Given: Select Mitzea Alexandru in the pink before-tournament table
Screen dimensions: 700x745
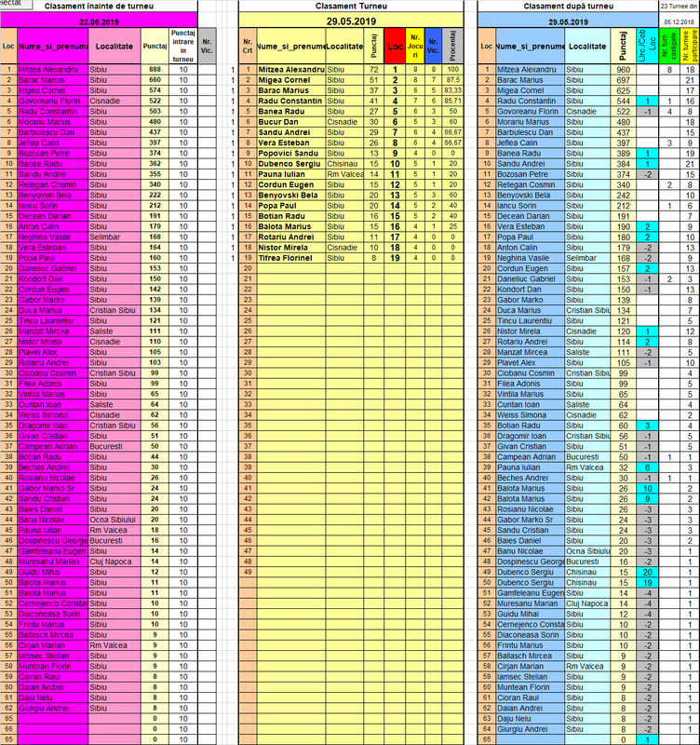Looking at the screenshot, I should (53, 69).
